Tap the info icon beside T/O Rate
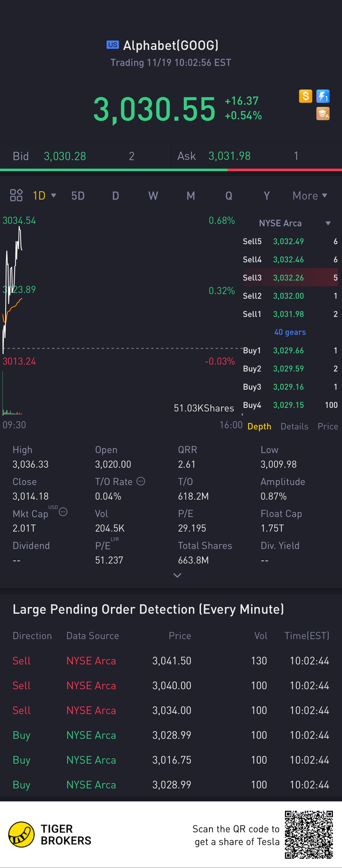 141,481
